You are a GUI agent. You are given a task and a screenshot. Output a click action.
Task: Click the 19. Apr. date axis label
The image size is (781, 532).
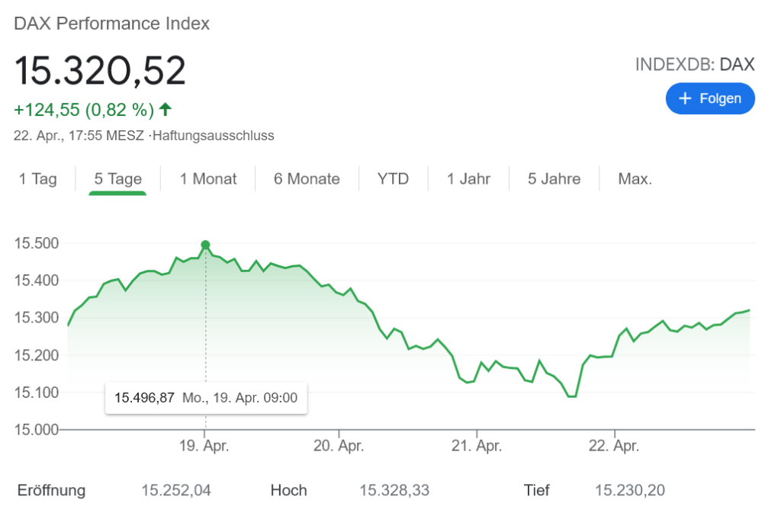(x=204, y=447)
